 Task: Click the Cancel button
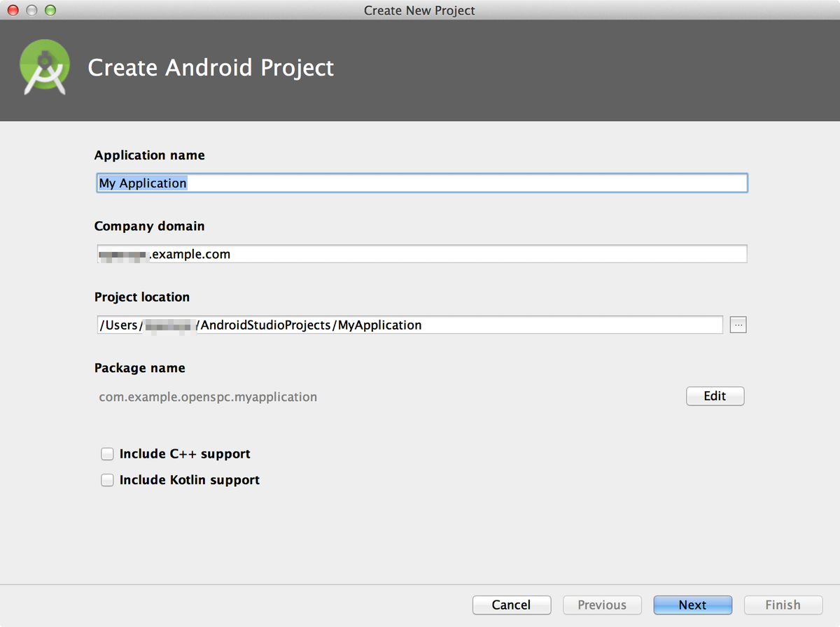click(512, 605)
